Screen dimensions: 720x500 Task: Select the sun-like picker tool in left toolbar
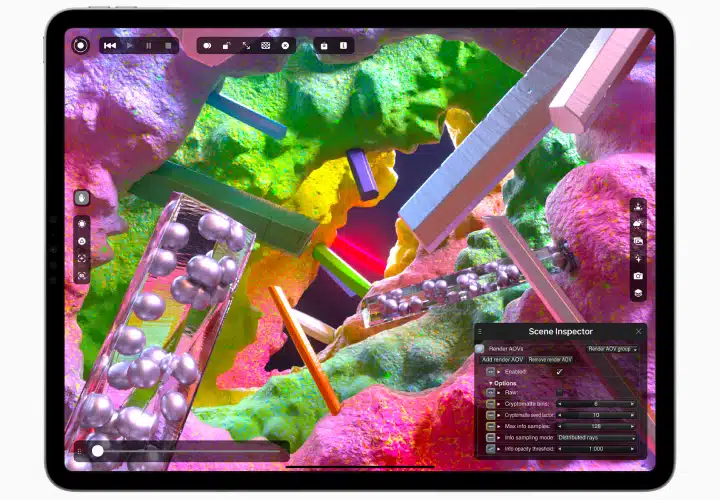point(82,224)
